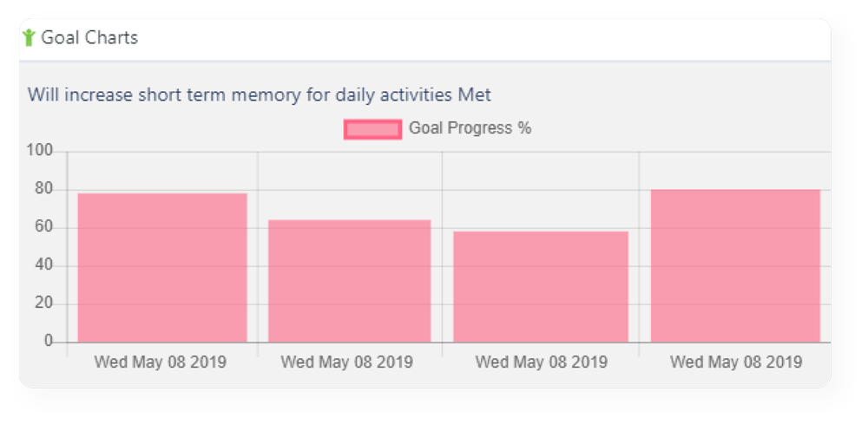Click the pink Goal Progress % legend swatch
The width and height of the screenshot is (868, 424).
pos(372,129)
